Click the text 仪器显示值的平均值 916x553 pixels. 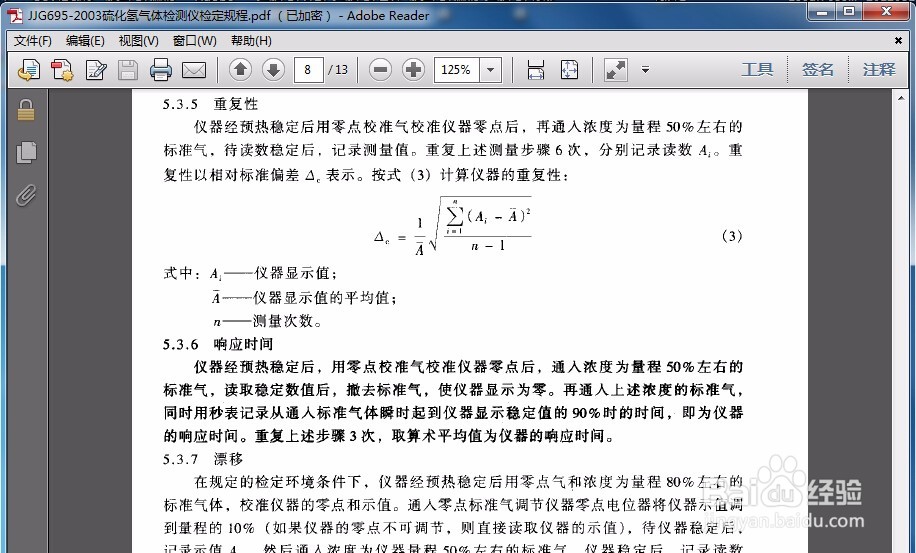click(321, 298)
